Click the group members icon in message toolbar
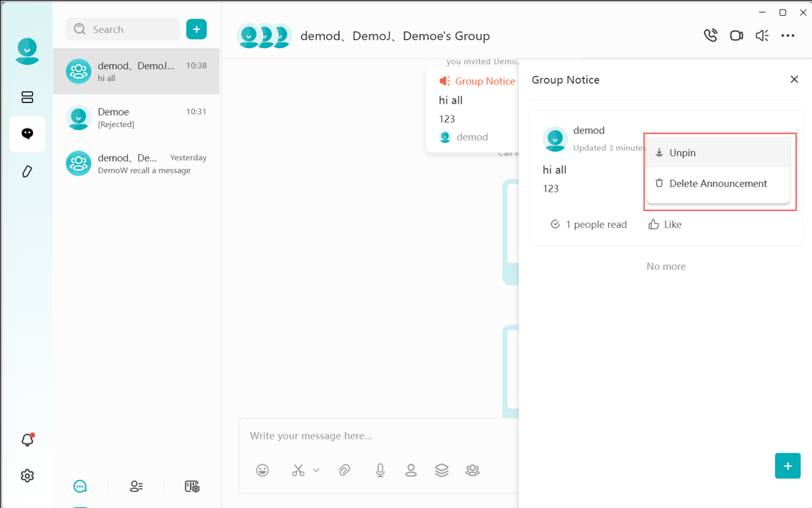 coord(472,470)
